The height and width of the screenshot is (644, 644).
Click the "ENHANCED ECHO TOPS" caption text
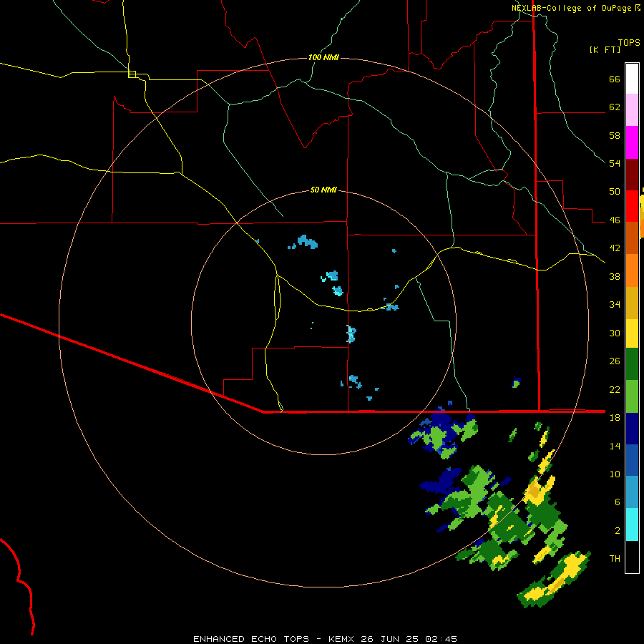pyautogui.click(x=251, y=639)
